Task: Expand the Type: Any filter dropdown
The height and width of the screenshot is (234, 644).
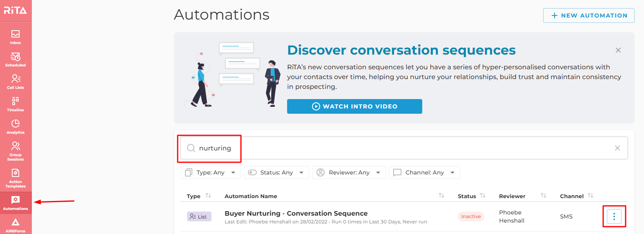Action: click(x=211, y=172)
